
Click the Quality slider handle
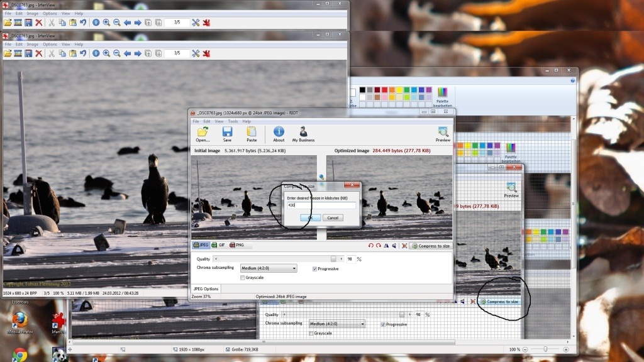click(x=333, y=259)
